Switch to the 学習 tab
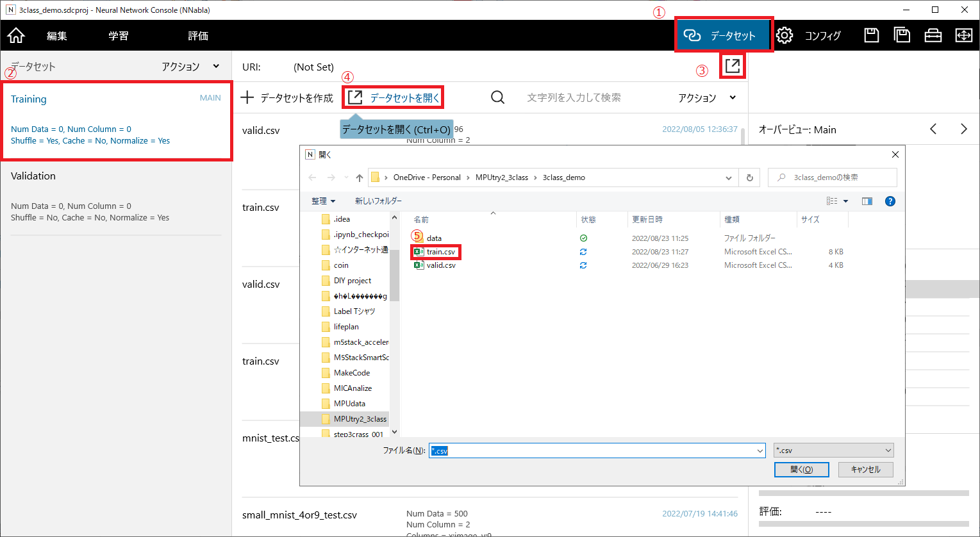This screenshot has height=537, width=980. (118, 36)
